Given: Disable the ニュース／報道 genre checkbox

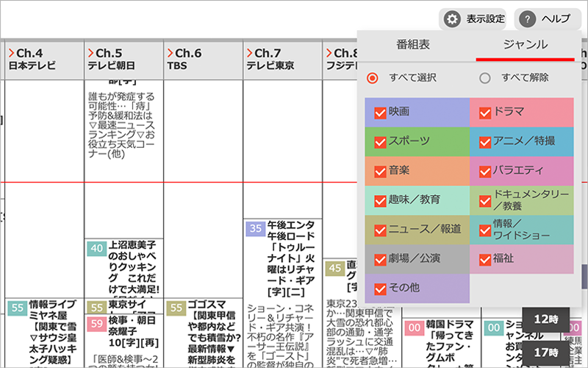Looking at the screenshot, I should (x=380, y=230).
